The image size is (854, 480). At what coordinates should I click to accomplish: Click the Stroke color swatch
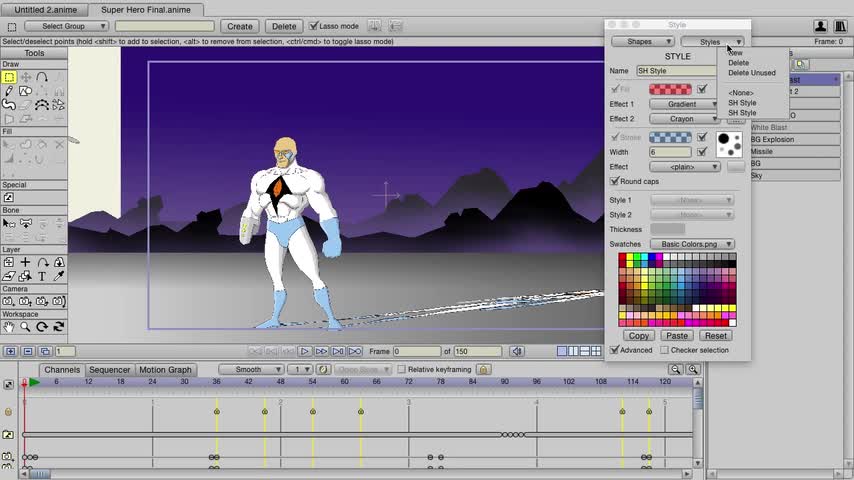[670, 137]
